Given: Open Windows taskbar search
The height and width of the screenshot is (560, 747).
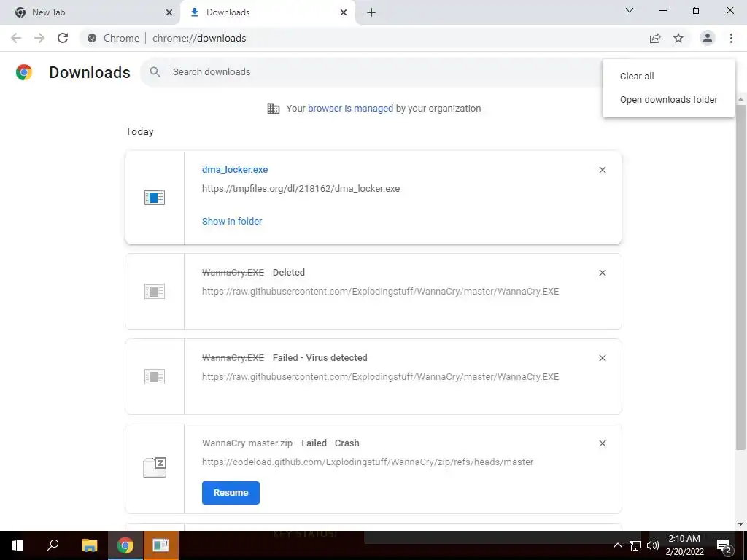Looking at the screenshot, I should tap(53, 545).
